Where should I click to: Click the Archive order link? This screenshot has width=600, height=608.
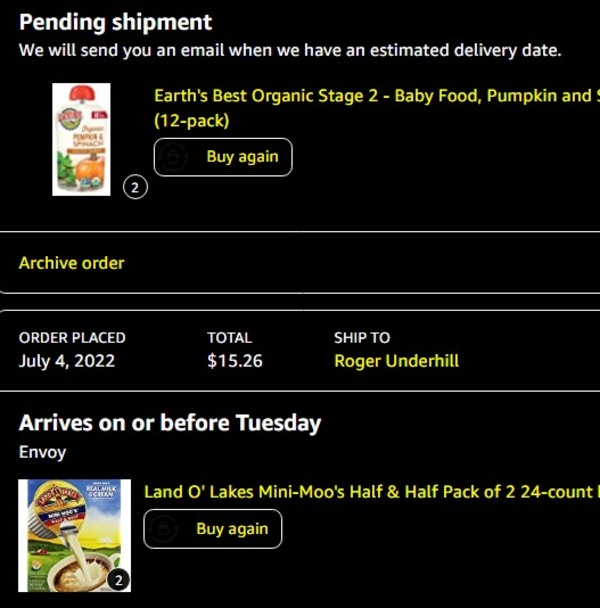point(72,263)
